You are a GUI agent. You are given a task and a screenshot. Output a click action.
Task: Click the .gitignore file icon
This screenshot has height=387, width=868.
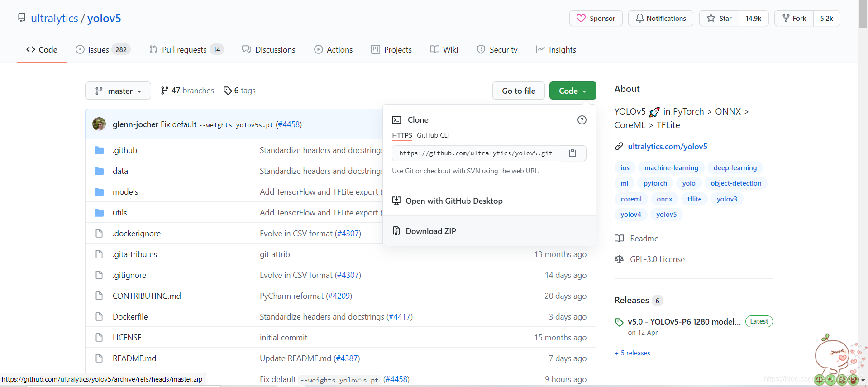[x=99, y=275]
